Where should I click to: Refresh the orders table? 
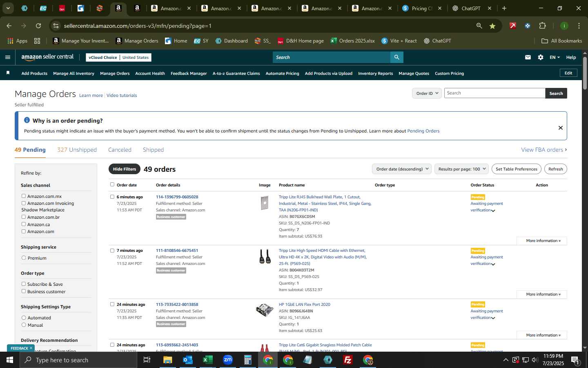(x=555, y=169)
